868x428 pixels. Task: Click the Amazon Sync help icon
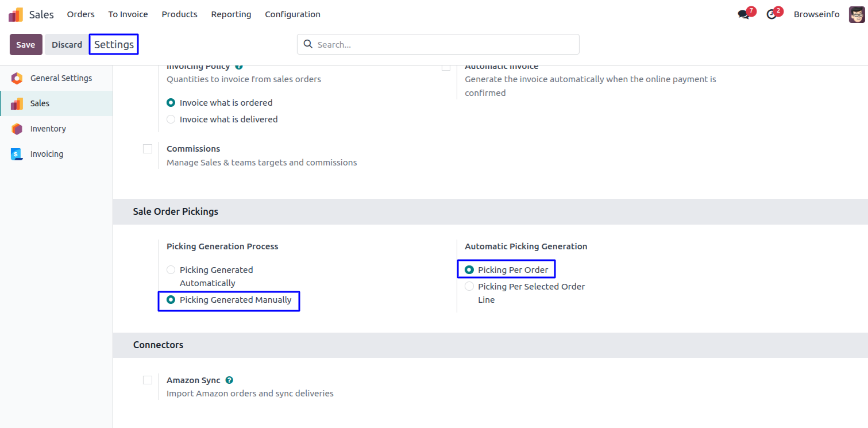point(229,380)
